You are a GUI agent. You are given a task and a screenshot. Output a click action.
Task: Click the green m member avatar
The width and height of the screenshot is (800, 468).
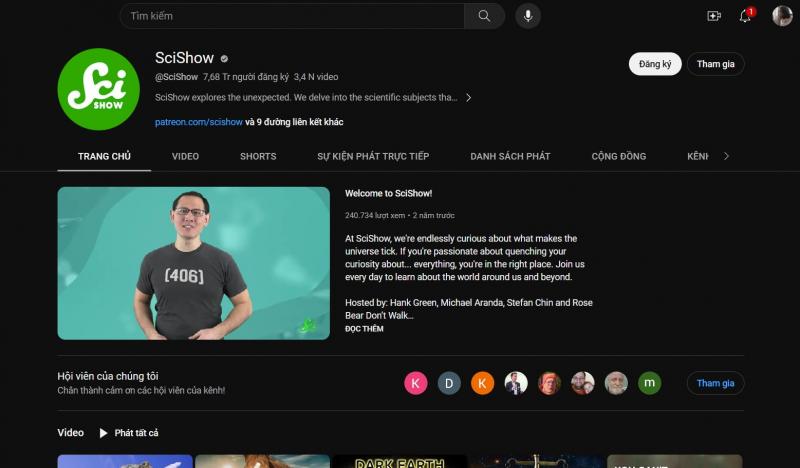[x=649, y=383]
